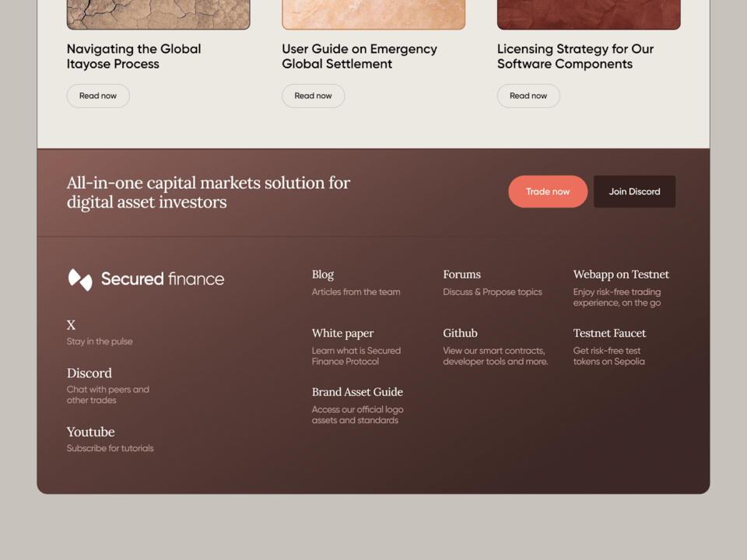Click the Licensing Strategy article title
The height and width of the screenshot is (560, 747).
pos(575,56)
